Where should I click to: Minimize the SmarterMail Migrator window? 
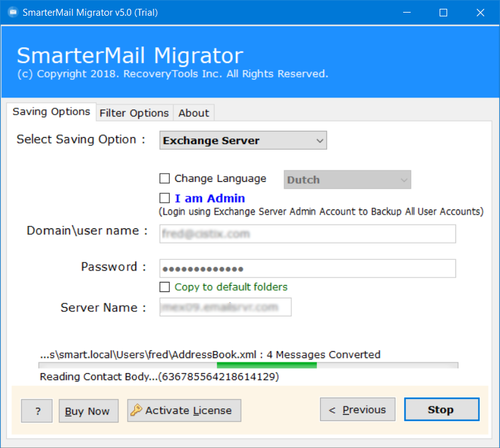406,13
